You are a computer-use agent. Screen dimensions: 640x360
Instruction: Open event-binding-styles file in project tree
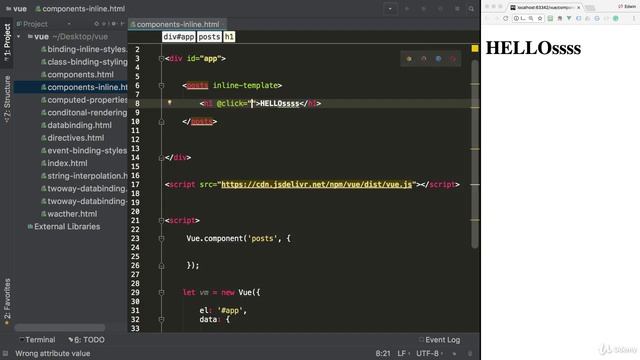84,151
